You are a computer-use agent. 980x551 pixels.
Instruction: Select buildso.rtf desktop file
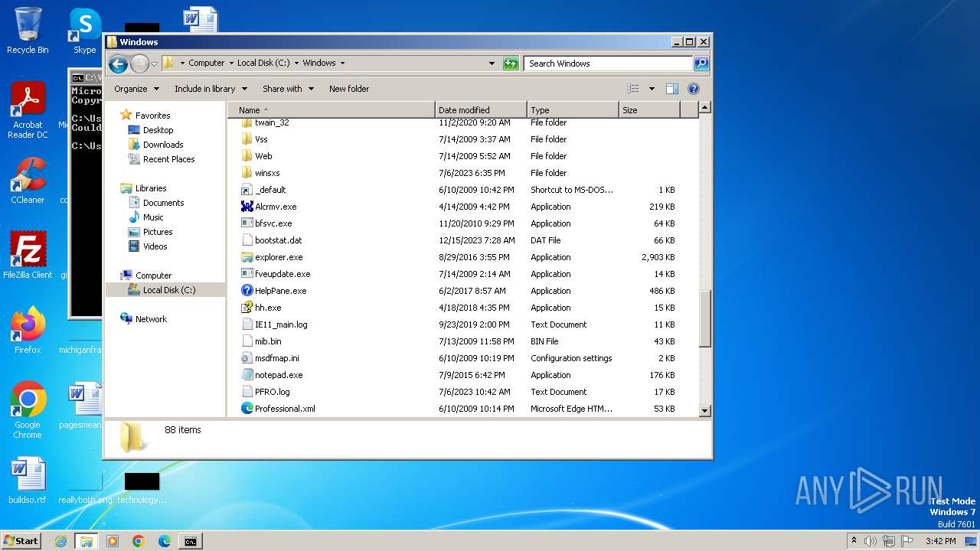coord(28,481)
